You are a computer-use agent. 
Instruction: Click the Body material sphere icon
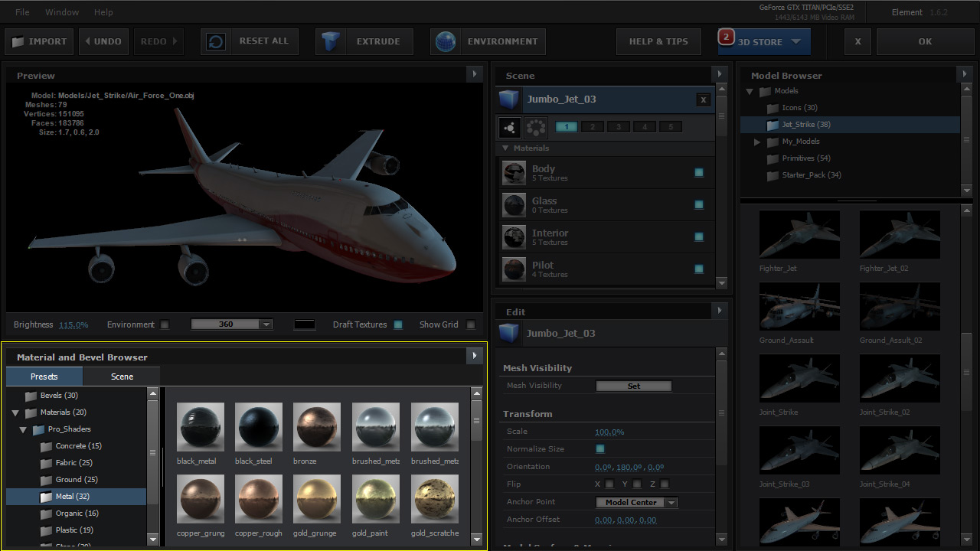point(513,173)
